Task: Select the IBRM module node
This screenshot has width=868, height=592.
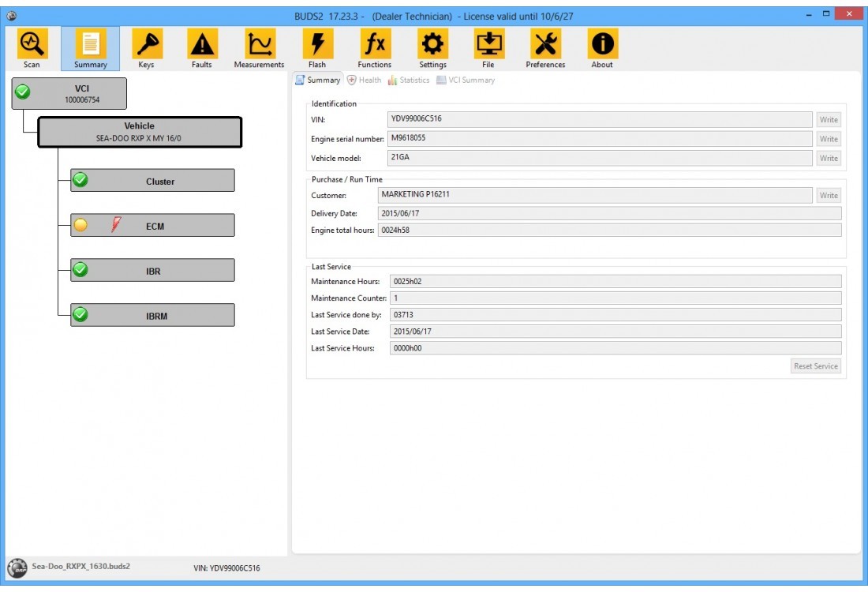Action: [x=153, y=316]
